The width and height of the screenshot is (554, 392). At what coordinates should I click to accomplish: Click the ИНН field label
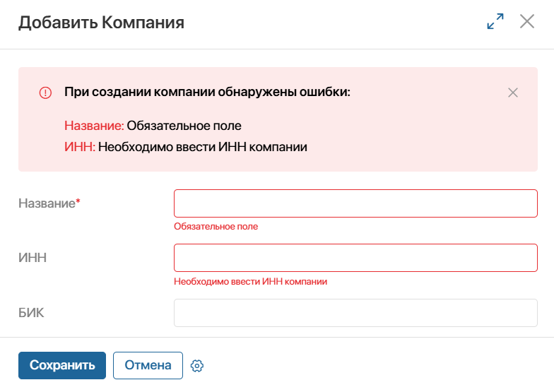[x=33, y=258]
